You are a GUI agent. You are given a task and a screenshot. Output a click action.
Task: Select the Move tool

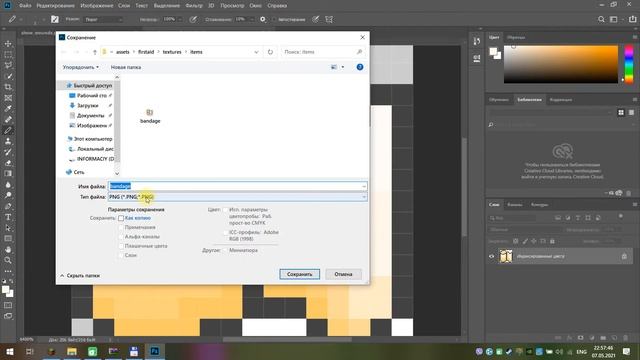point(8,44)
